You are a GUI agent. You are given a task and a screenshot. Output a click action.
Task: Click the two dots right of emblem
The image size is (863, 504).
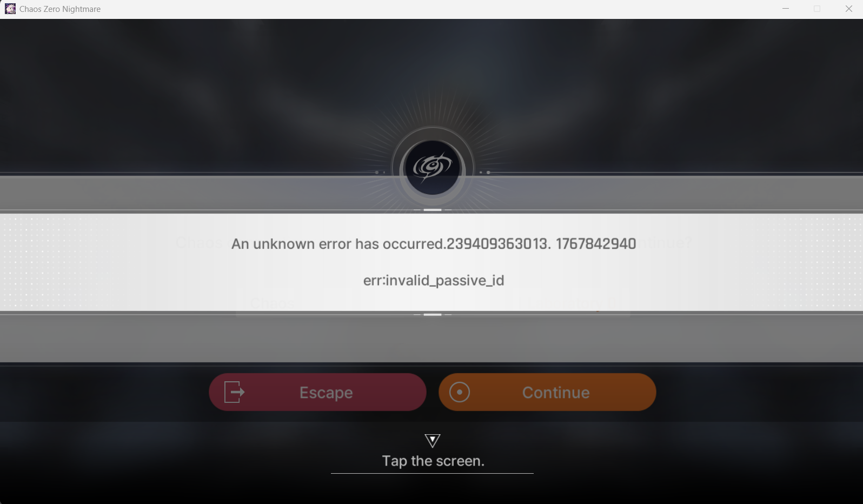pyautogui.click(x=485, y=173)
